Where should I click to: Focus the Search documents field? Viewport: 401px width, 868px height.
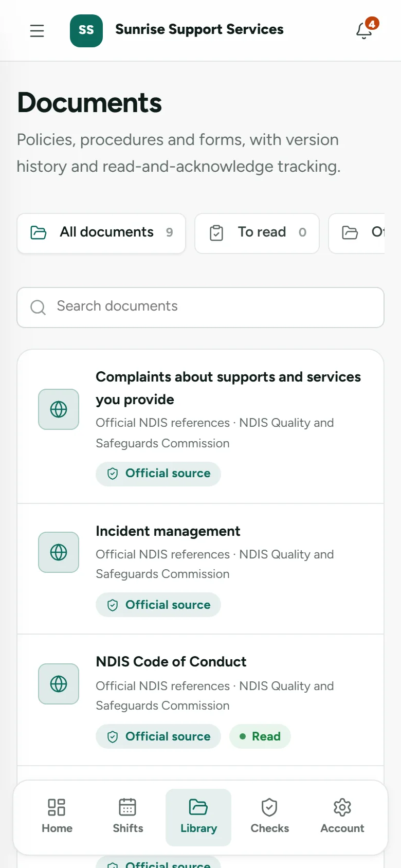point(200,308)
